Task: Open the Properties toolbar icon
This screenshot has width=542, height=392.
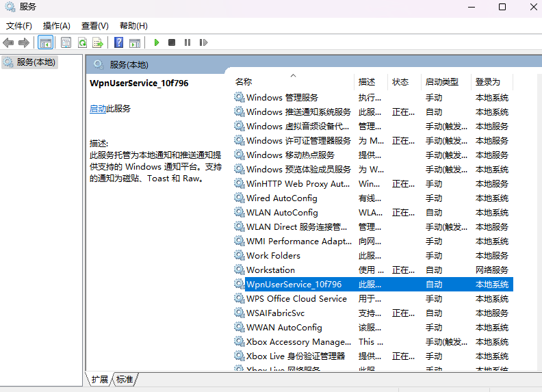Action: click(x=66, y=42)
